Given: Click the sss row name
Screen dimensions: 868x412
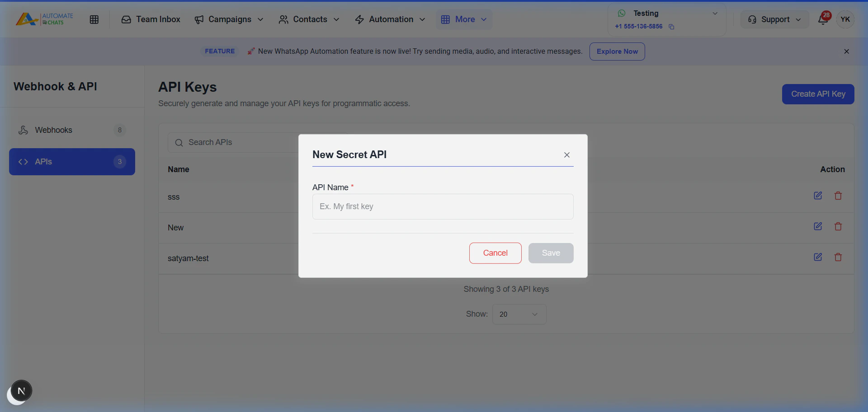Looking at the screenshot, I should pyautogui.click(x=174, y=197).
